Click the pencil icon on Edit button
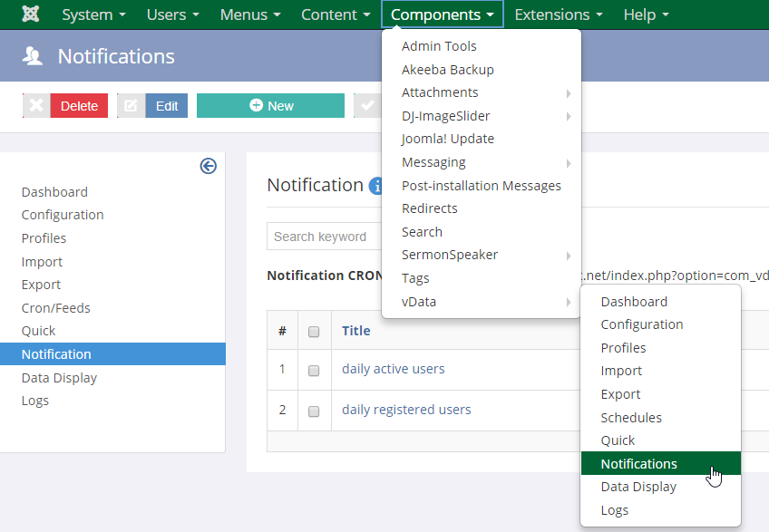This screenshot has width=769, height=532. click(131, 106)
